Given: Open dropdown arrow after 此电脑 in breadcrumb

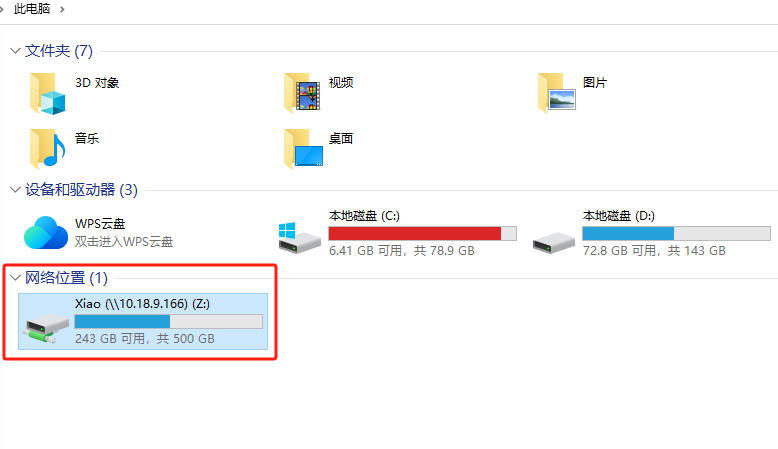Looking at the screenshot, I should click(62, 9).
